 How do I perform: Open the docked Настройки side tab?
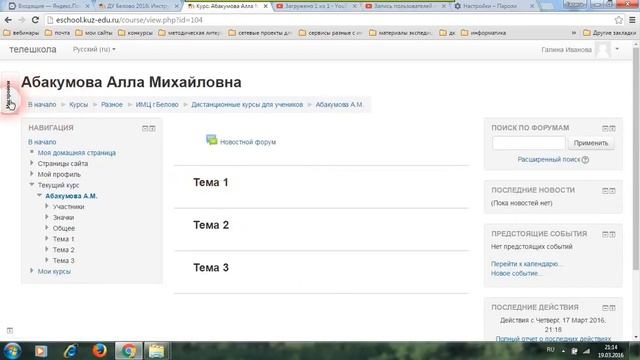click(9, 93)
